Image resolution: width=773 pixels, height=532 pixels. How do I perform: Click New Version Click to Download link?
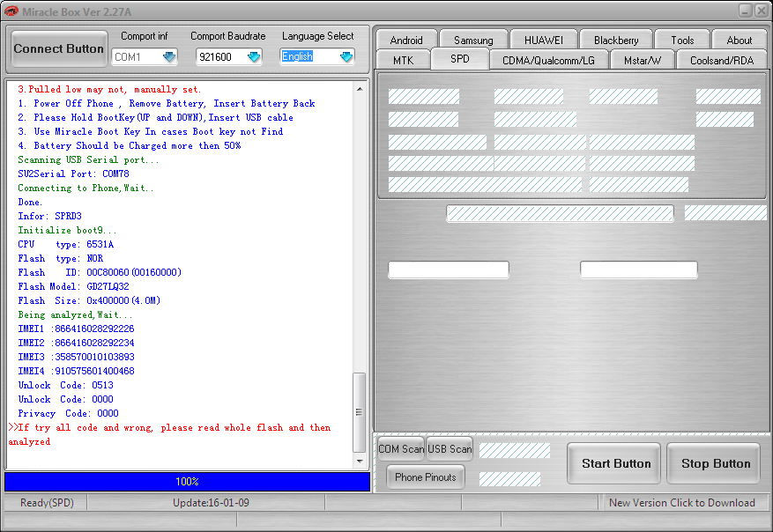681,503
